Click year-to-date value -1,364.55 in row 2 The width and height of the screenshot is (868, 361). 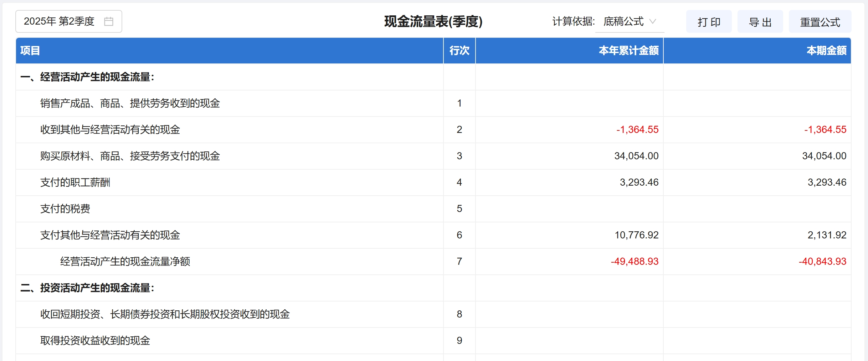[x=637, y=130]
